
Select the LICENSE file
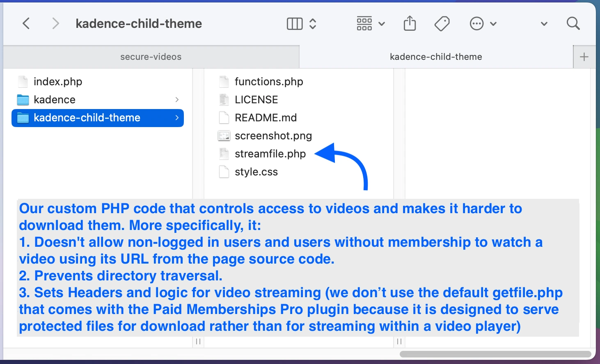[256, 100]
